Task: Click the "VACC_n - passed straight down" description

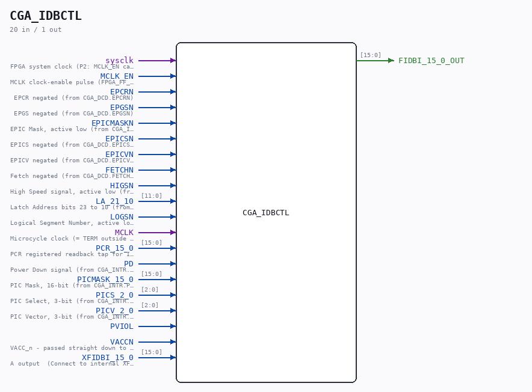Action: (x=72, y=348)
